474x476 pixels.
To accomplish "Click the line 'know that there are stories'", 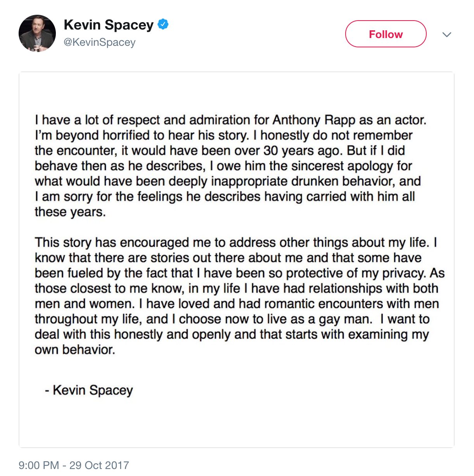I will [228, 258].
